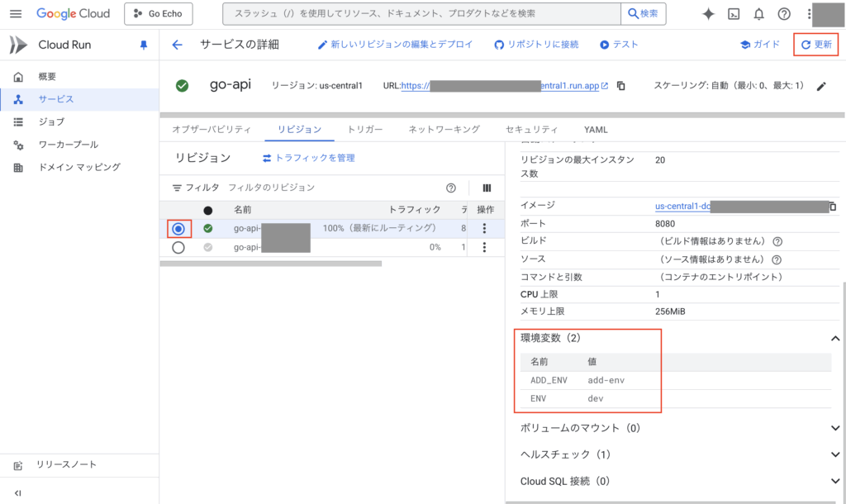The width and height of the screenshot is (846, 504).
Task: Go back with the left arrow
Action: (x=177, y=45)
